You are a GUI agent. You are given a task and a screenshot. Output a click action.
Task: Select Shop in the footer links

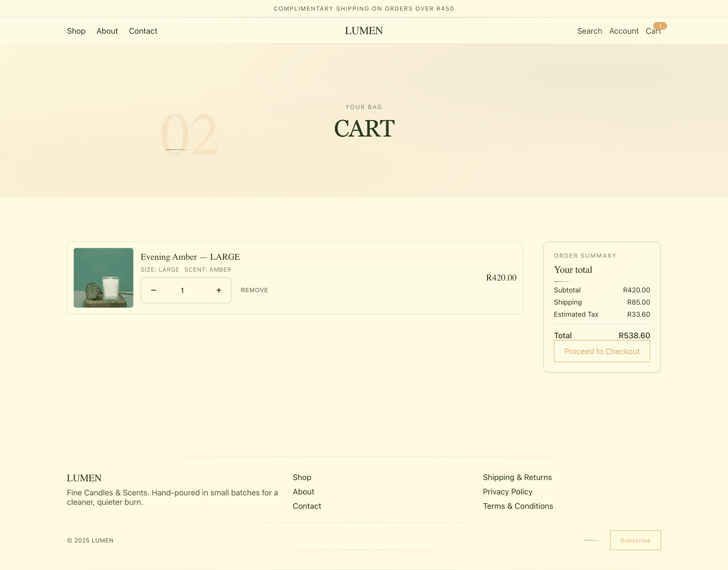tap(302, 477)
